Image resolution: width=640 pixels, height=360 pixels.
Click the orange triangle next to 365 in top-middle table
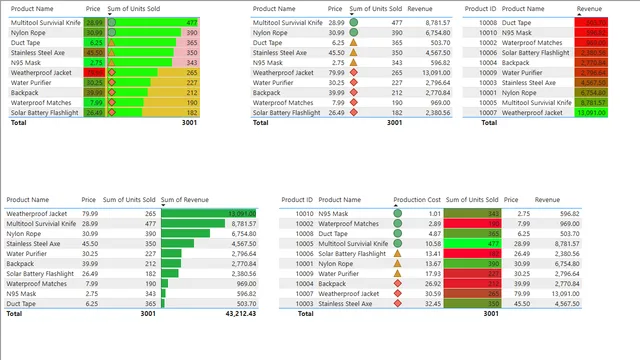pos(354,42)
